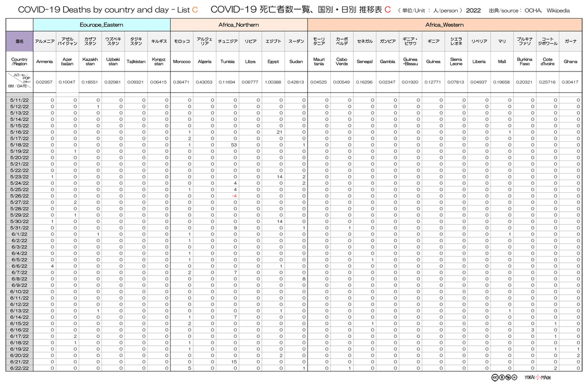Viewport: 588px width, 385px height.
Task: Click the Sudan column header
Action: (296, 62)
